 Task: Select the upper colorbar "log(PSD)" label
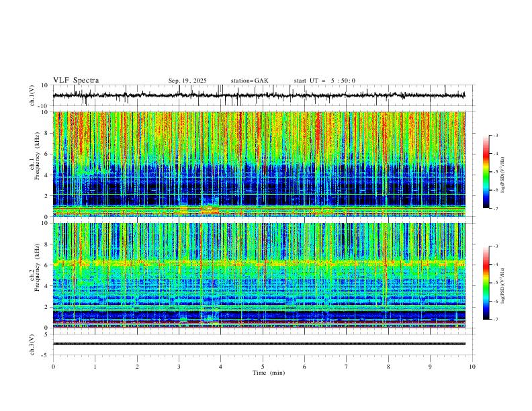point(502,175)
